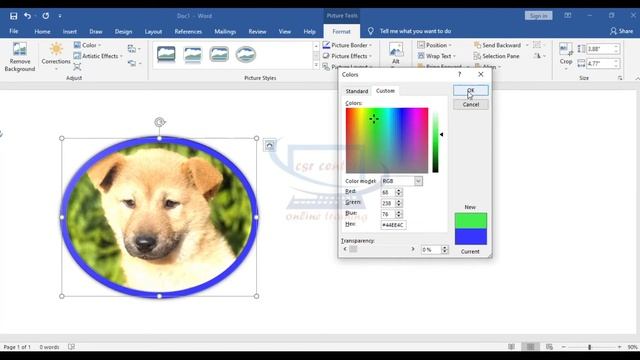Apply the first rectangular picture style
Viewport: 640px width, 360px height.
click(166, 54)
